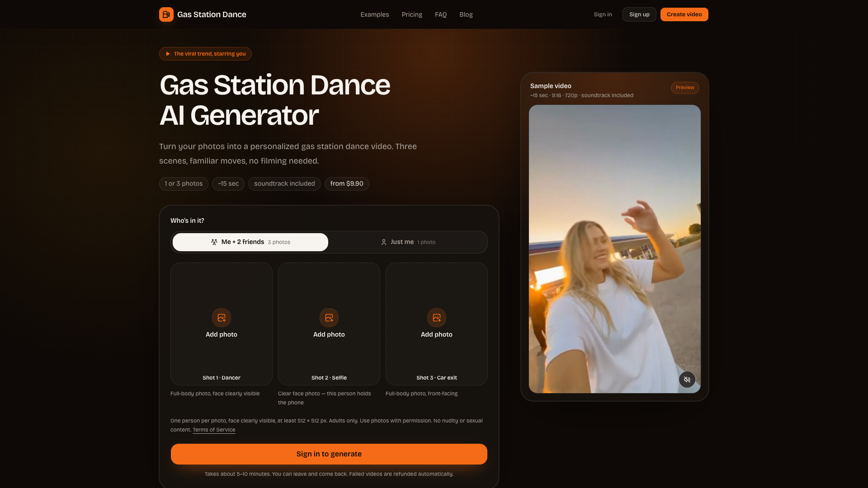The height and width of the screenshot is (488, 868).
Task: Click the group icon in Me + 2 friends
Action: [214, 242]
